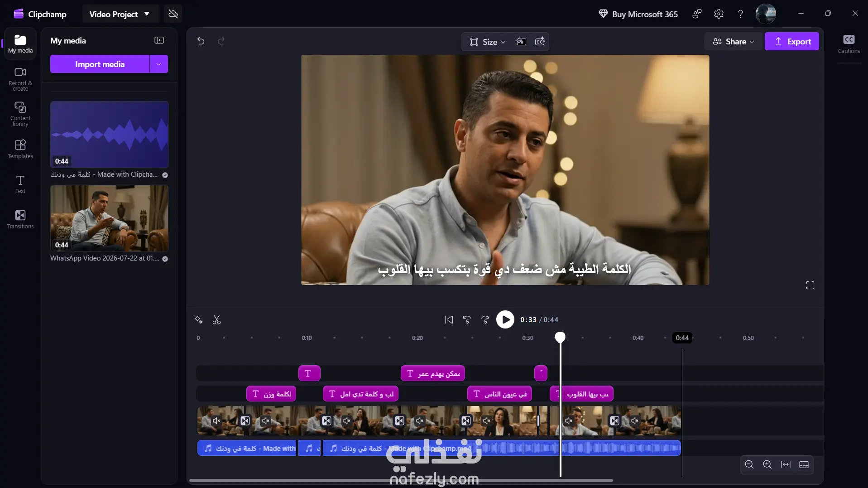
Task: Select the audio waveform media thumbnail
Action: (x=109, y=135)
